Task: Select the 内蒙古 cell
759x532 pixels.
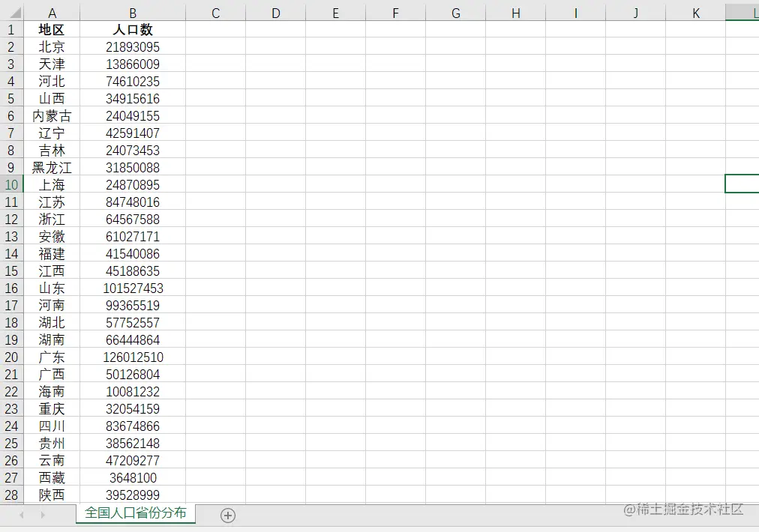Action: [52, 116]
